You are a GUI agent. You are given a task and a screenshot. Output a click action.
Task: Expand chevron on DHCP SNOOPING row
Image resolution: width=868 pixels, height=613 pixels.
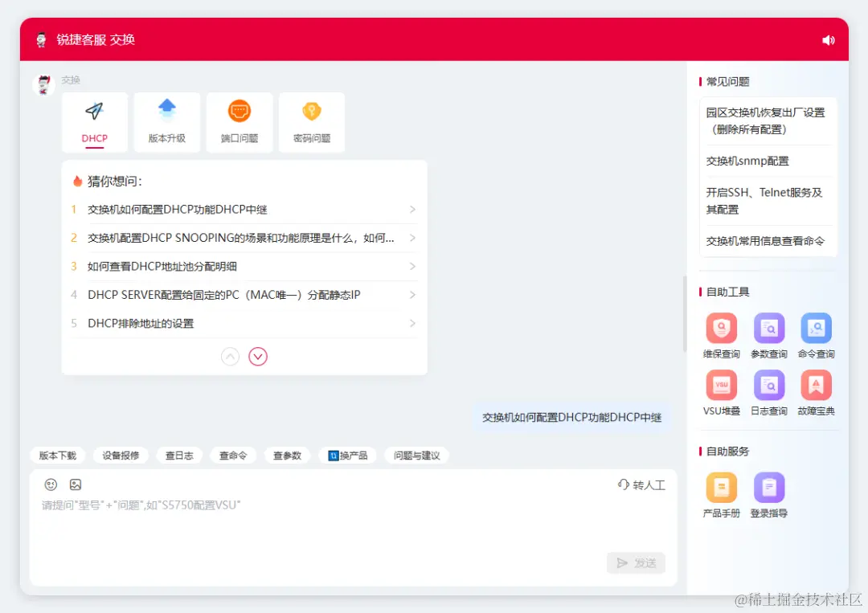click(x=412, y=238)
